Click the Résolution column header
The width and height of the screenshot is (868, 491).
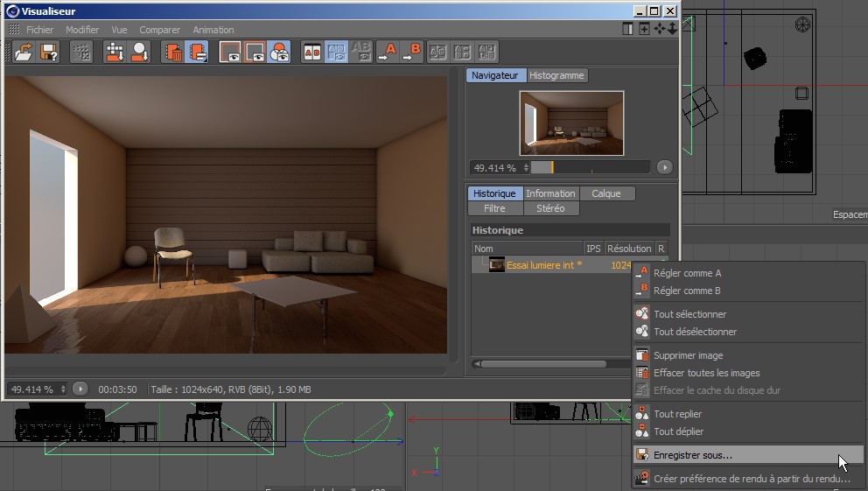[629, 249]
